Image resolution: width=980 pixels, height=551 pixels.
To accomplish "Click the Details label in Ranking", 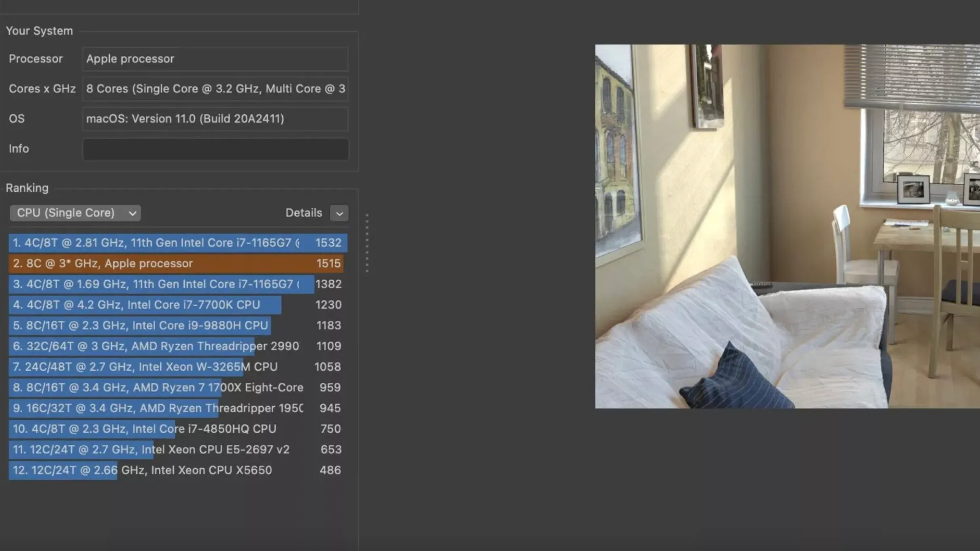I will click(x=304, y=213).
